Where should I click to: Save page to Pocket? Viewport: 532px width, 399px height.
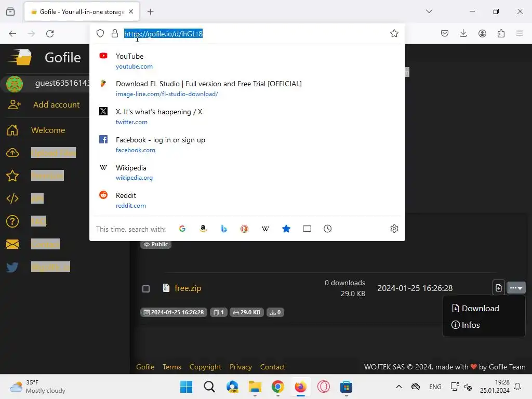pyautogui.click(x=445, y=33)
